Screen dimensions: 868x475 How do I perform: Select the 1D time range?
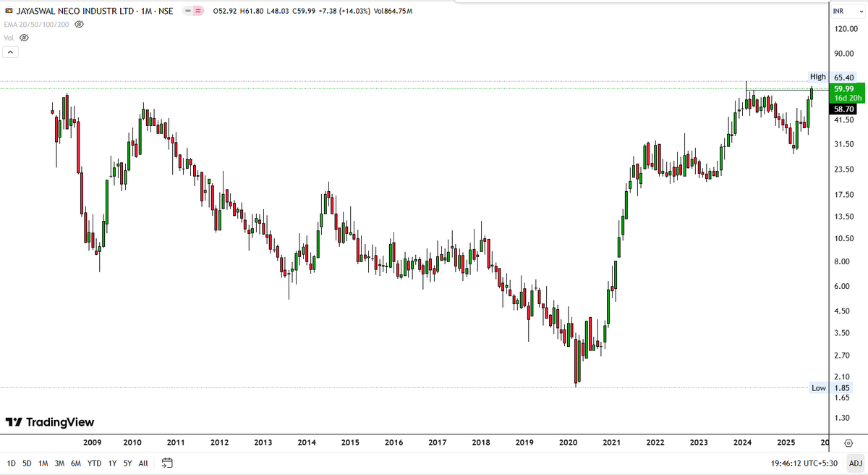11,463
